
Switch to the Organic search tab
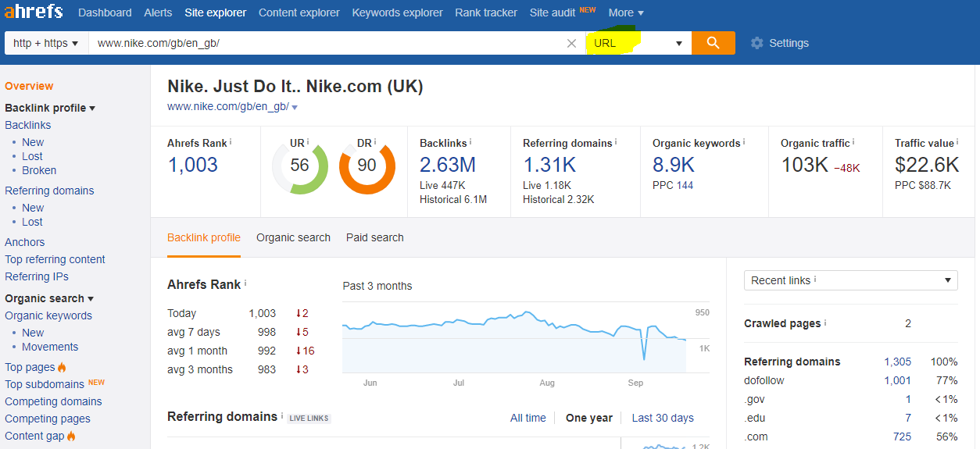(293, 237)
